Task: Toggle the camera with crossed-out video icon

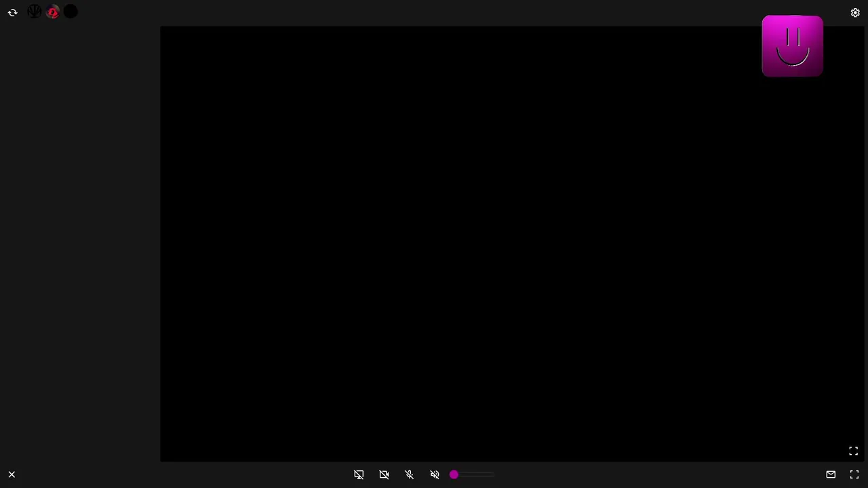Action: click(384, 474)
